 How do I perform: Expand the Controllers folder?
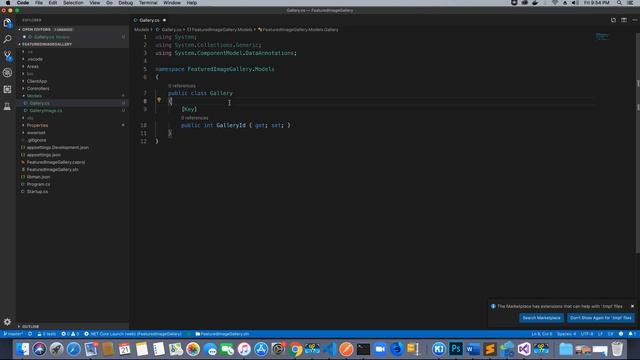[x=38, y=89]
